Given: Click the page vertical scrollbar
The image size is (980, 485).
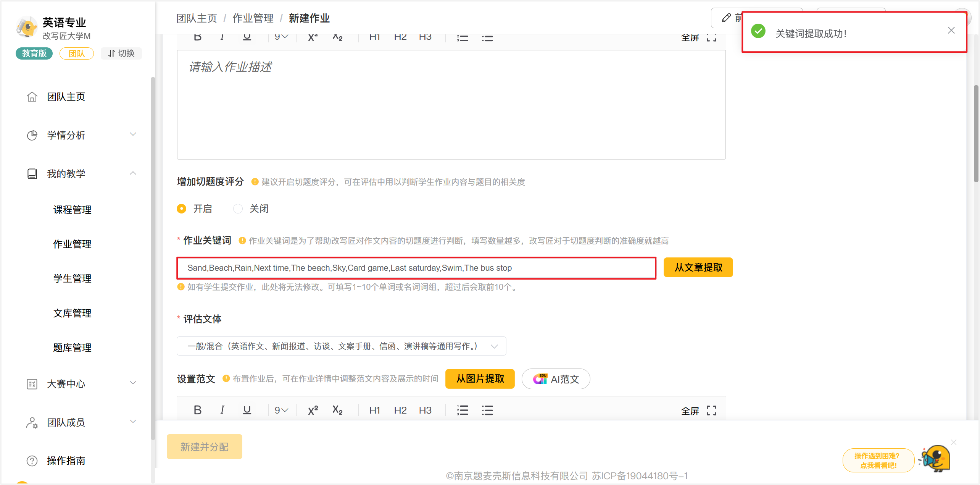Looking at the screenshot, I should click(976, 134).
